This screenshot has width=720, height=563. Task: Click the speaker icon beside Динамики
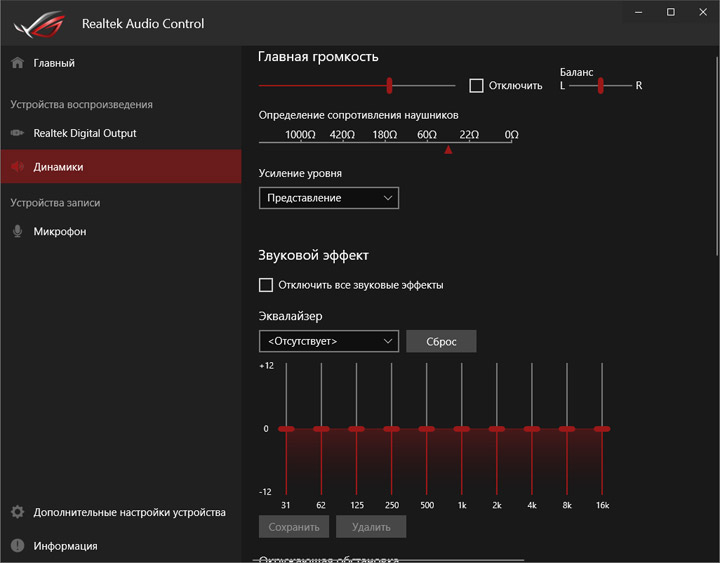coord(17,166)
